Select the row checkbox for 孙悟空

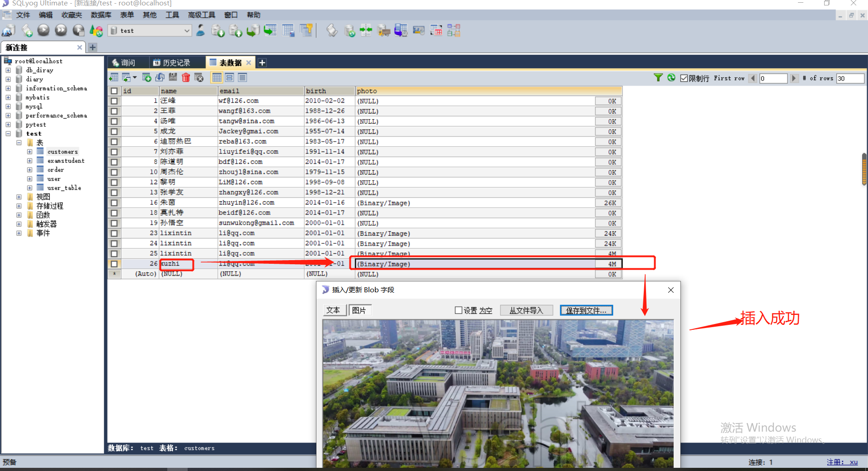(114, 223)
